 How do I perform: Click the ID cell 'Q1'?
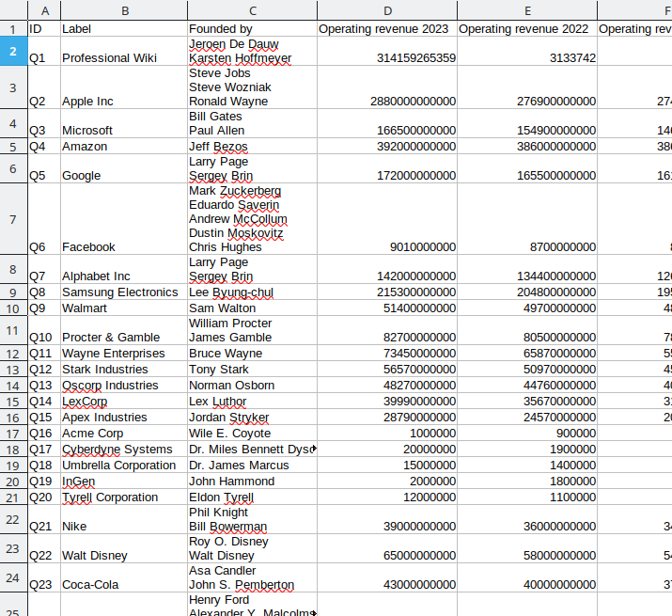pyautogui.click(x=44, y=51)
